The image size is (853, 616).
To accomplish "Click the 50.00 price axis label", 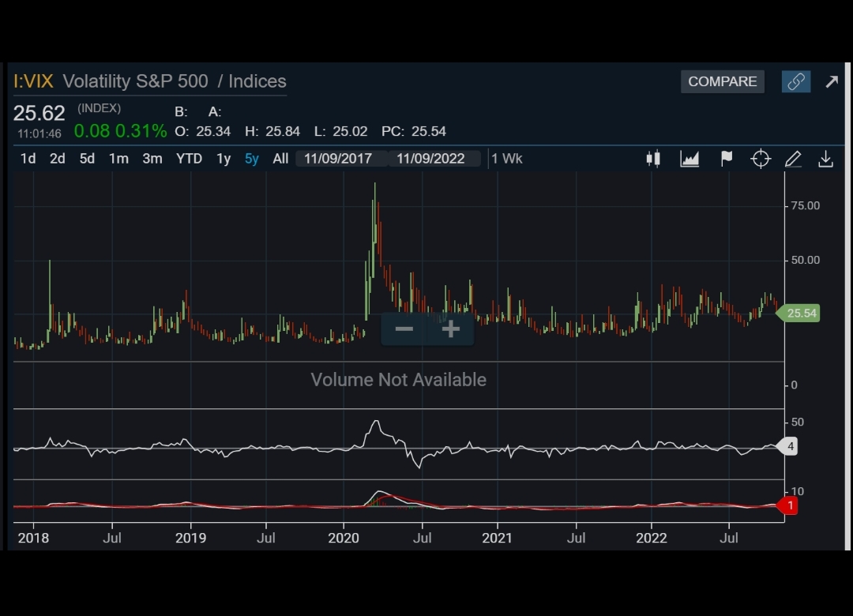I will pyautogui.click(x=805, y=260).
